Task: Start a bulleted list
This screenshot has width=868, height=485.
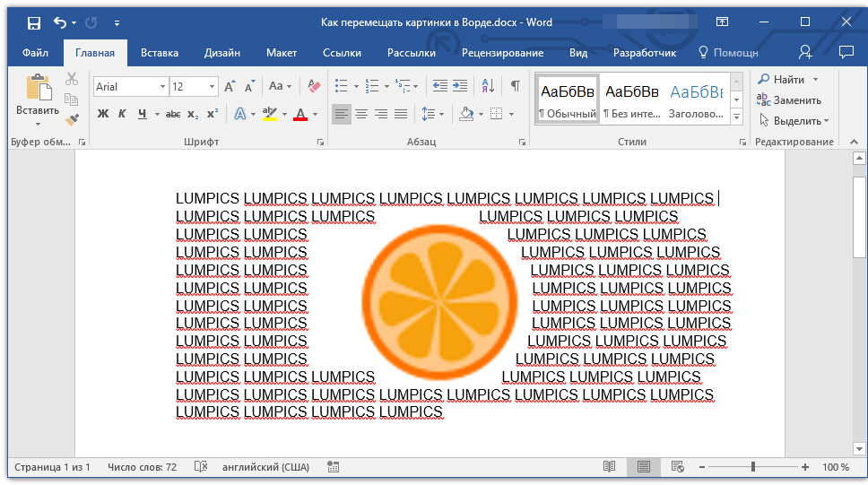Action: coord(342,86)
